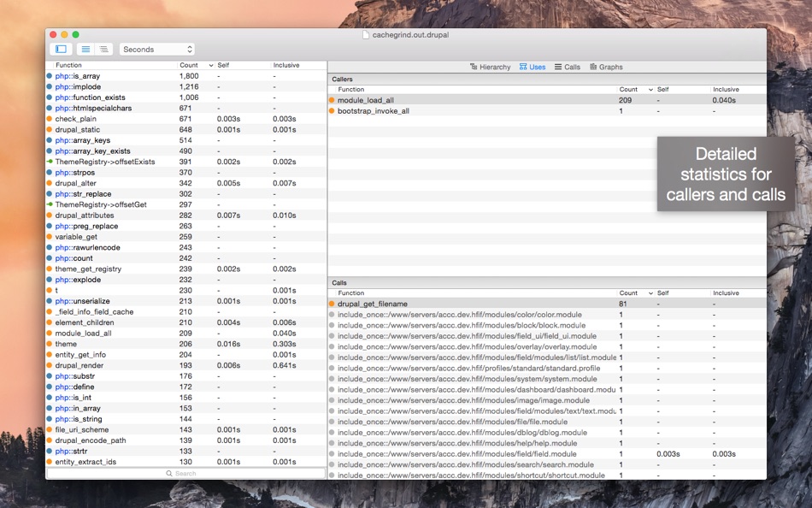Click orange dot icon of drupal_render
This screenshot has width=812, height=508.
coord(50,365)
